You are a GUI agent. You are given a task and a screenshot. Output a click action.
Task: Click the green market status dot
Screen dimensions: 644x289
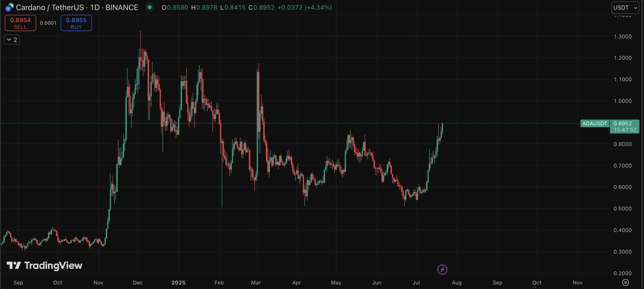tap(149, 7)
